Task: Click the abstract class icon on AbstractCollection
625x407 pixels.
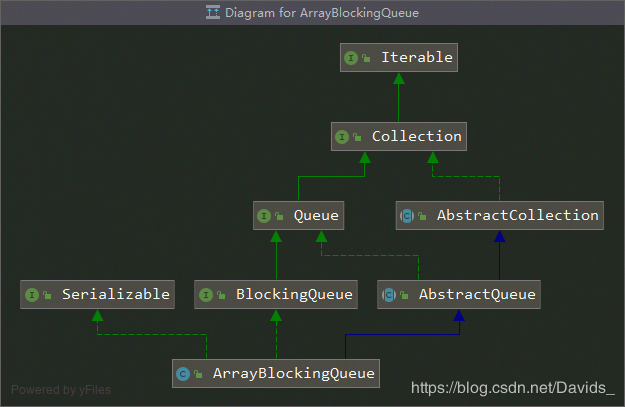Action: pos(407,216)
